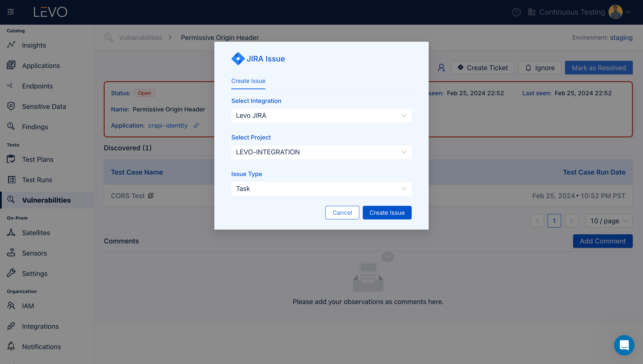Open the Select Project dropdown
The height and width of the screenshot is (364, 643).
321,152
